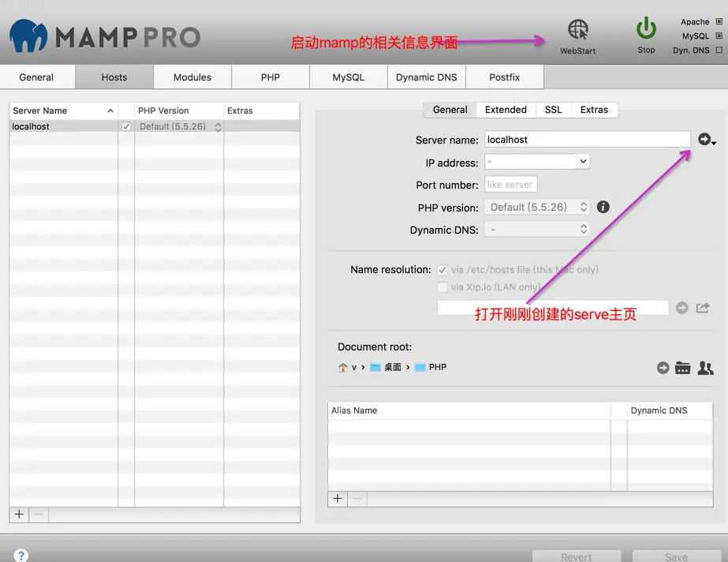
Task: Click Extras column header in hosts list
Action: tap(261, 111)
